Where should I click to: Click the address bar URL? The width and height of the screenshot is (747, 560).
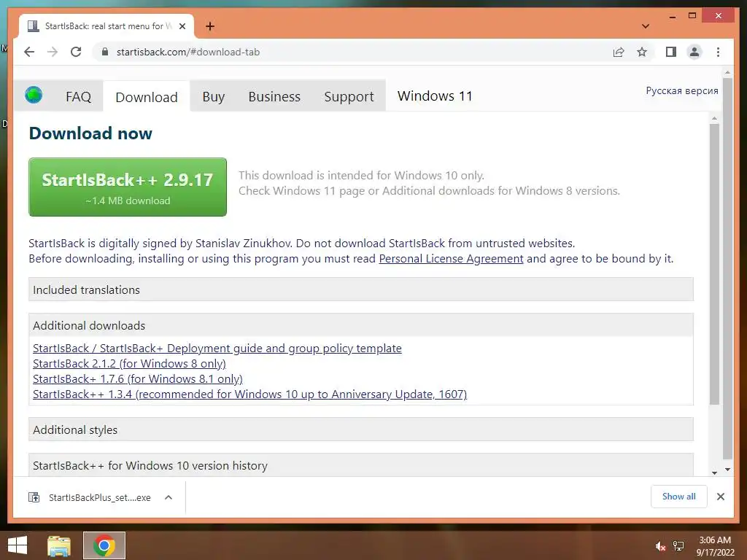(x=188, y=52)
